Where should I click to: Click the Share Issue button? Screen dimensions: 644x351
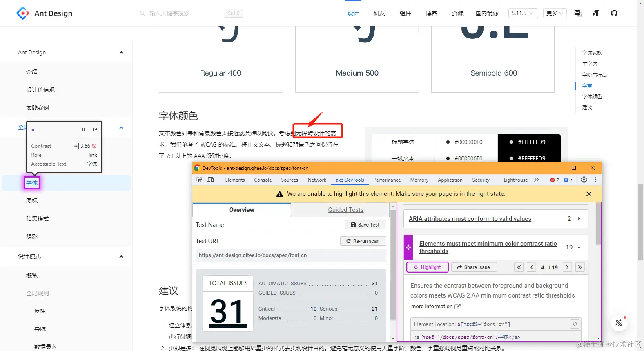[474, 267]
